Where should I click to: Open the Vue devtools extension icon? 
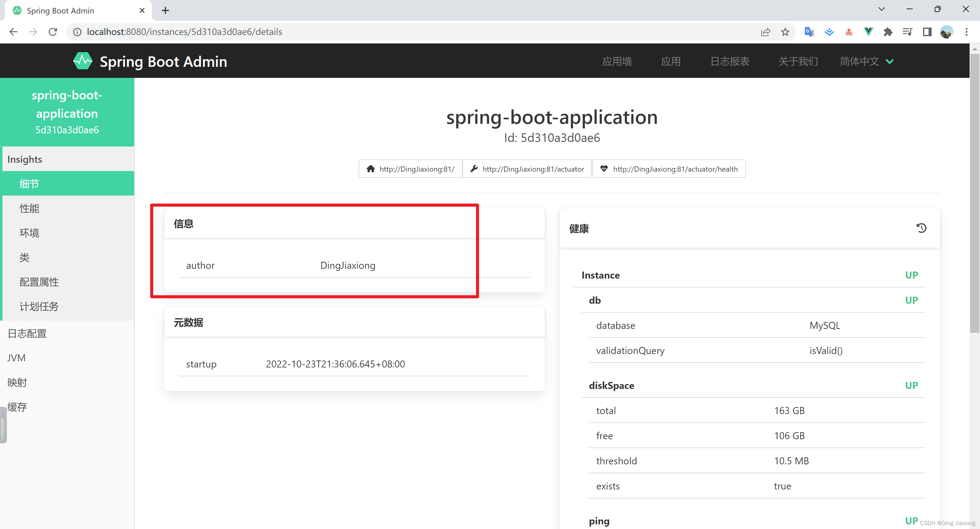[x=868, y=32]
